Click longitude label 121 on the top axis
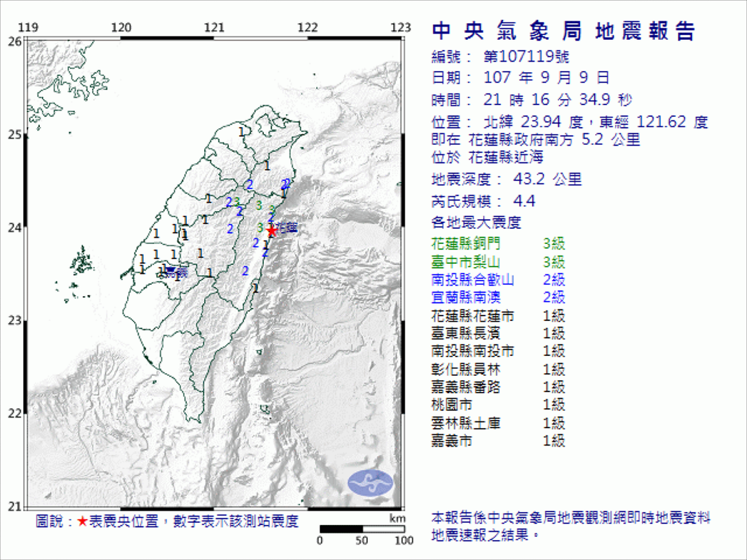The width and height of the screenshot is (747, 560). [214, 27]
